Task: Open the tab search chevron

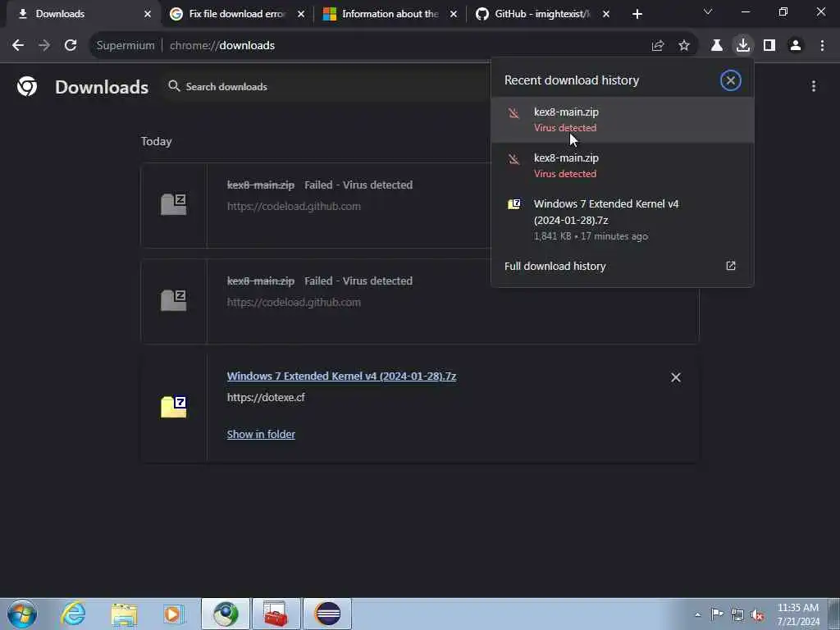Action: [x=708, y=11]
